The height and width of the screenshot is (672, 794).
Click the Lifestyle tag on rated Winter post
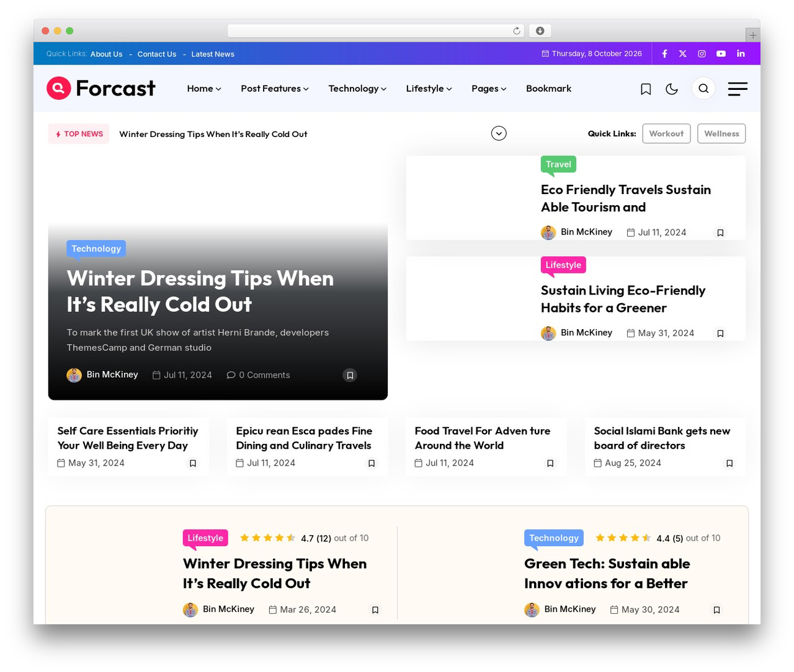[x=205, y=537]
